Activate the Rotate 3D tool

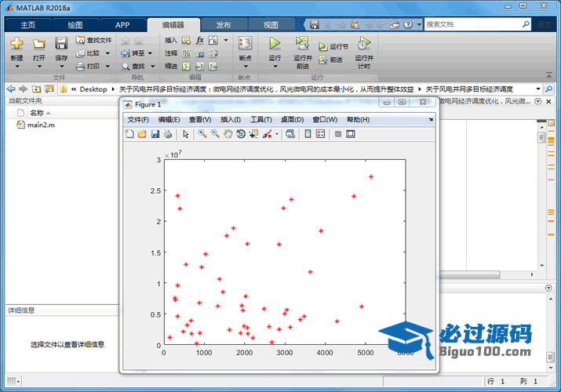(x=240, y=134)
